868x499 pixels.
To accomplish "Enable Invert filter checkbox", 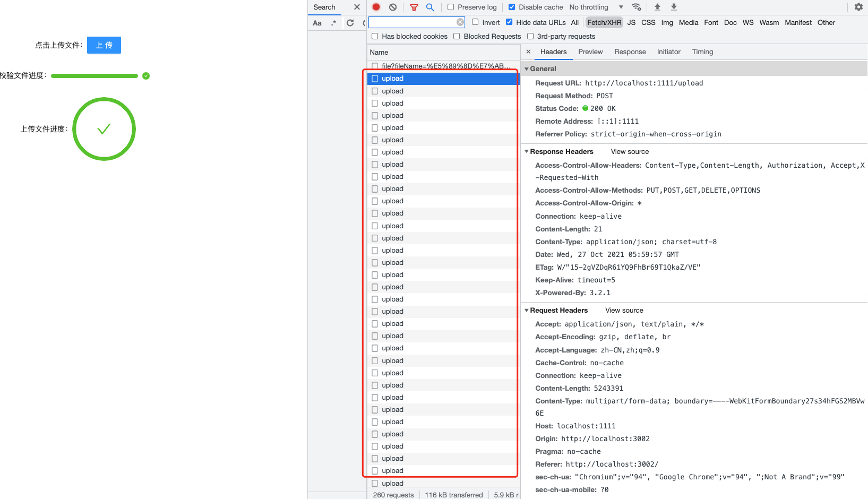I will [475, 22].
